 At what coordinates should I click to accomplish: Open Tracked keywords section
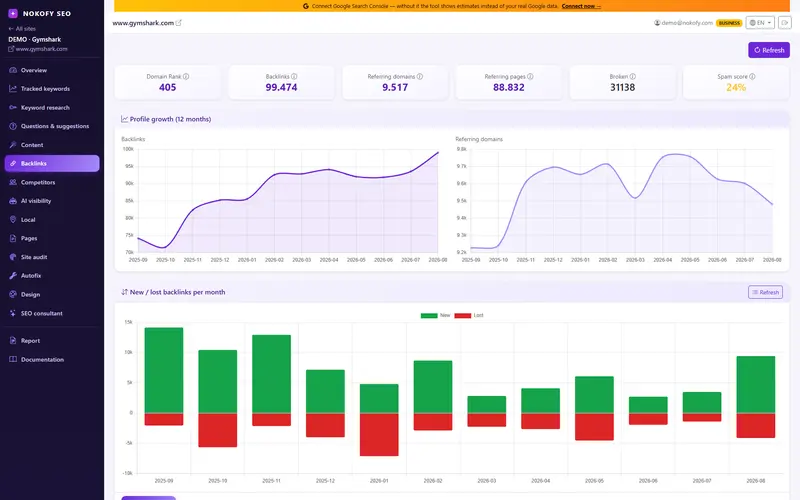click(52, 89)
